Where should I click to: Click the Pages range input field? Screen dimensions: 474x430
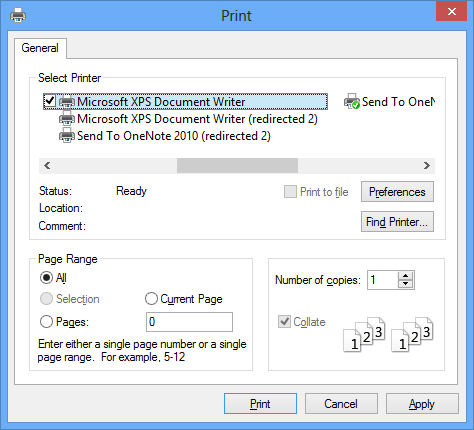point(189,322)
